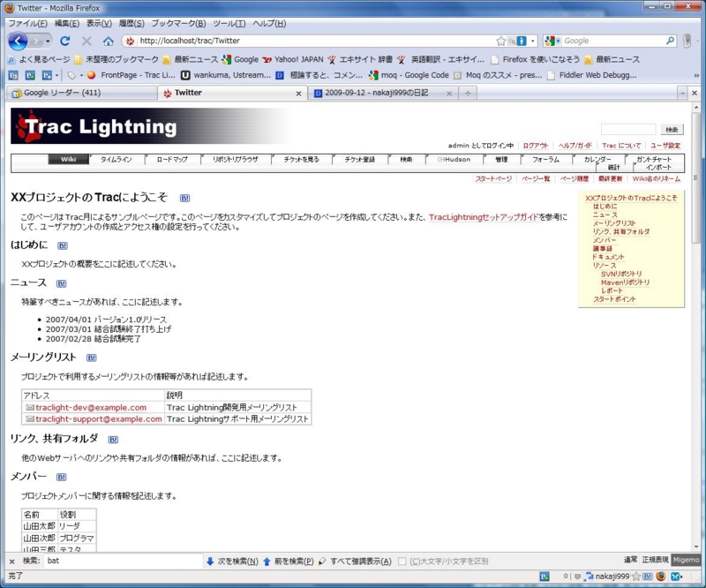Open the back/forward history dropdown arrow

click(x=48, y=41)
